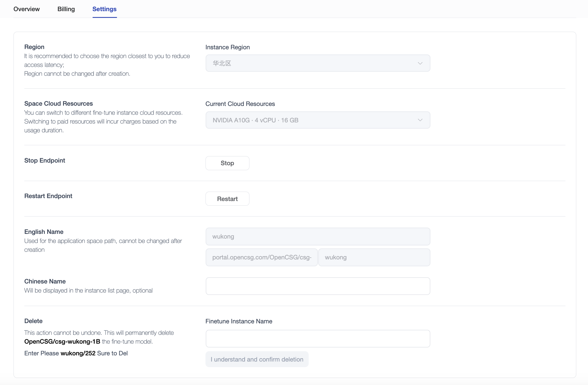588x385 pixels.
Task: Open the Billing tab
Action: pos(66,9)
